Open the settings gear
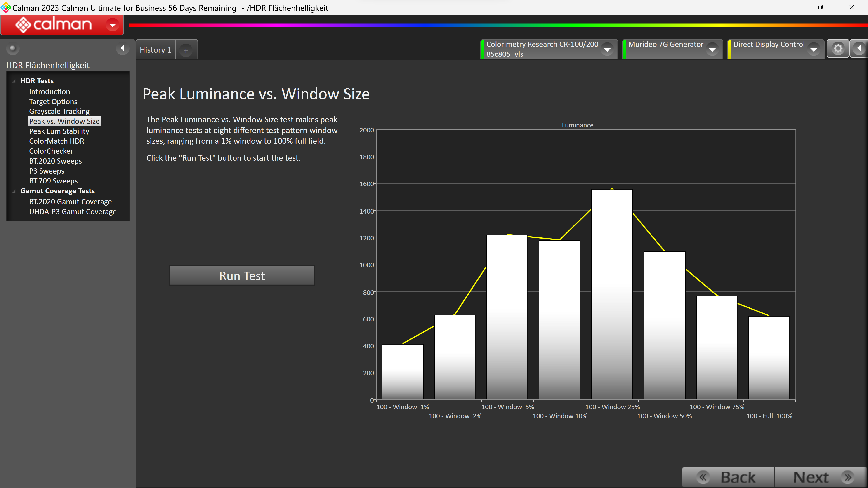The height and width of the screenshot is (488, 868). click(838, 49)
